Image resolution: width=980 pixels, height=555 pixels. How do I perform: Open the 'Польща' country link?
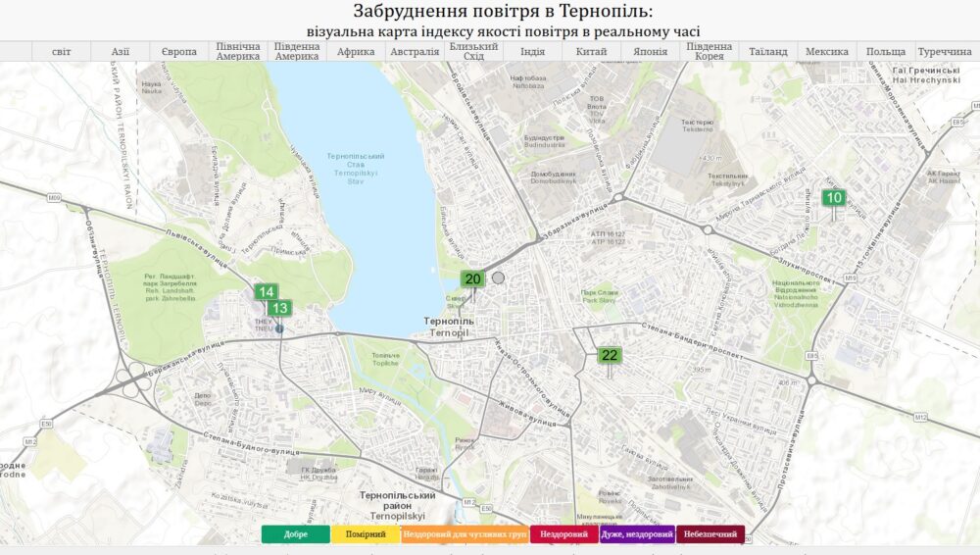886,51
